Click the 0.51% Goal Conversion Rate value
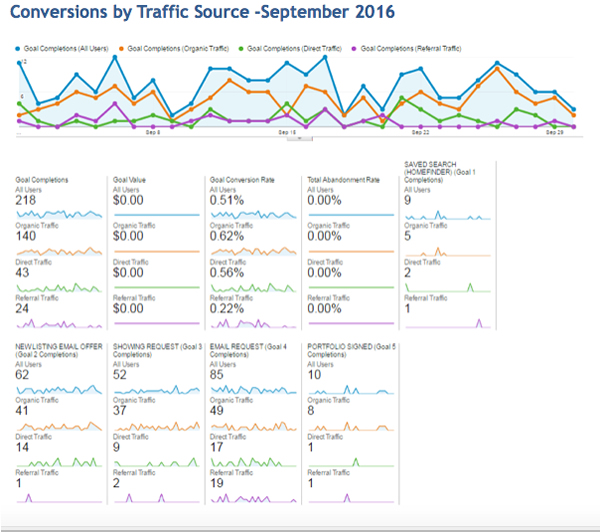This screenshot has width=600, height=532. point(227,200)
